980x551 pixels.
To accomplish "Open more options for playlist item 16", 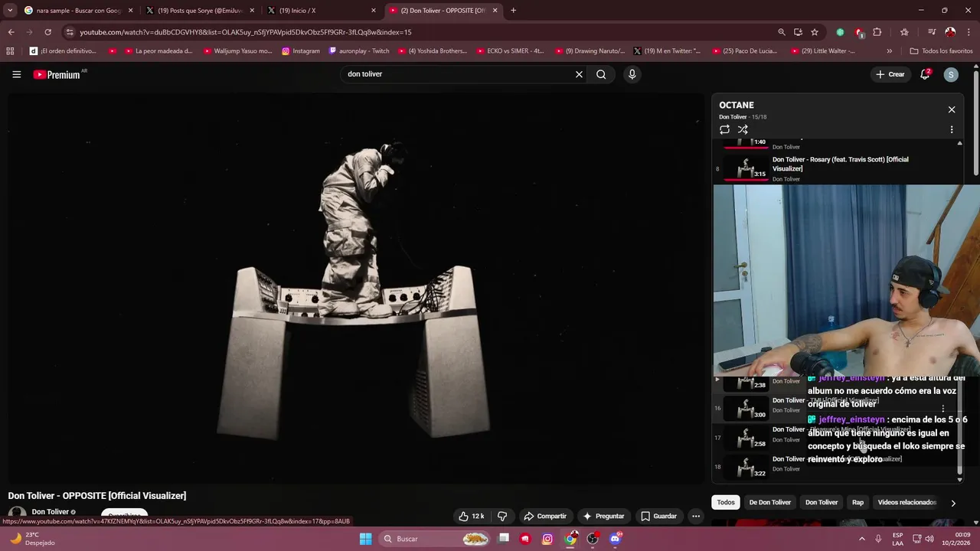I will pos(943,409).
